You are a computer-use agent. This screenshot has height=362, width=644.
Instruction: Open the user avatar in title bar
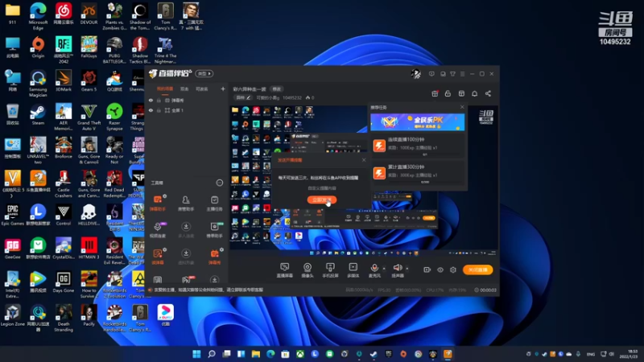point(415,74)
